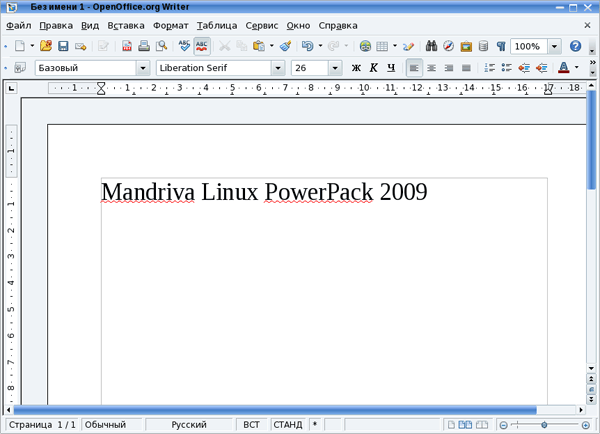Click zoom slider handle in status bar
This screenshot has height=434, width=600.
(544, 425)
